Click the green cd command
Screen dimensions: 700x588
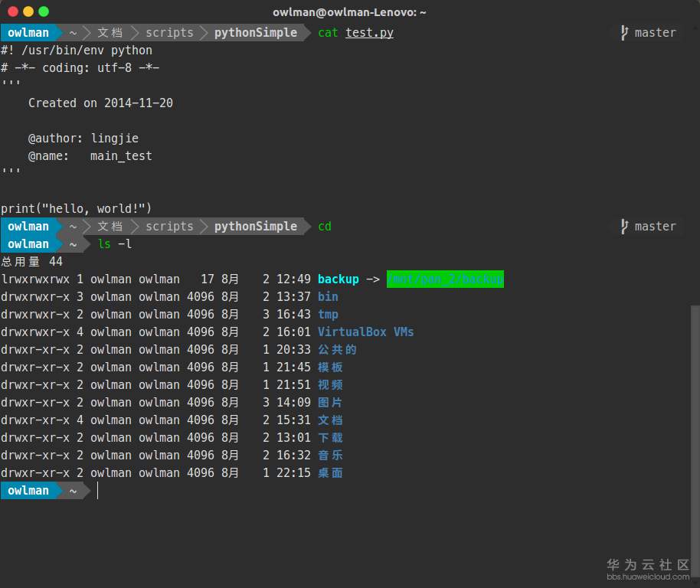[x=325, y=226]
